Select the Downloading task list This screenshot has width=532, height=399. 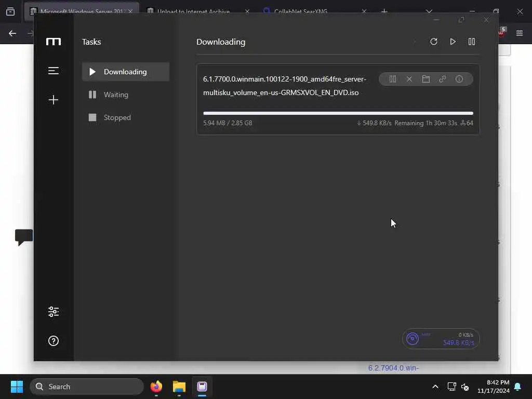126,72
